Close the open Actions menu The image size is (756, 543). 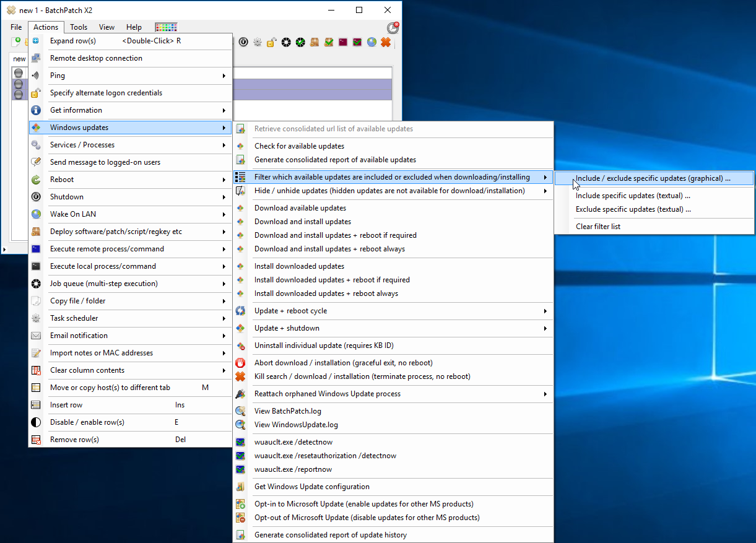coord(46,27)
